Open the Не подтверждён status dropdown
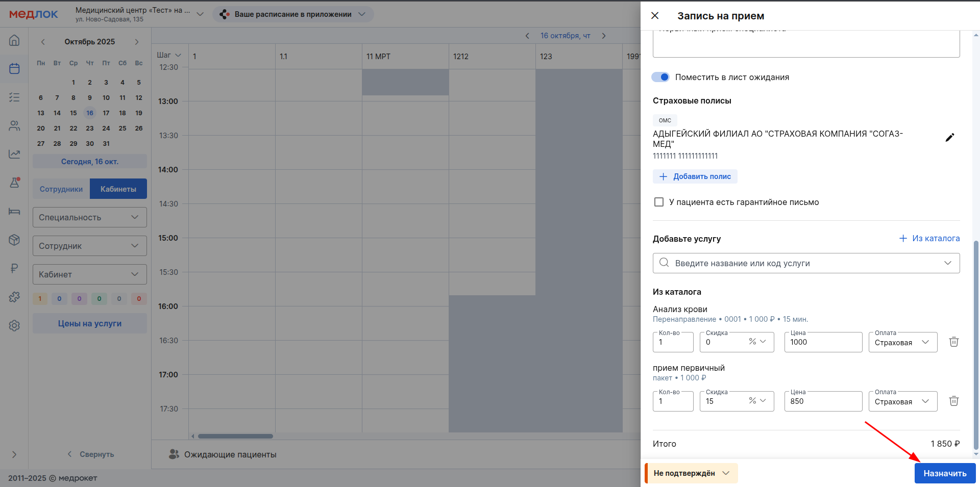This screenshot has width=980, height=487. (692, 473)
